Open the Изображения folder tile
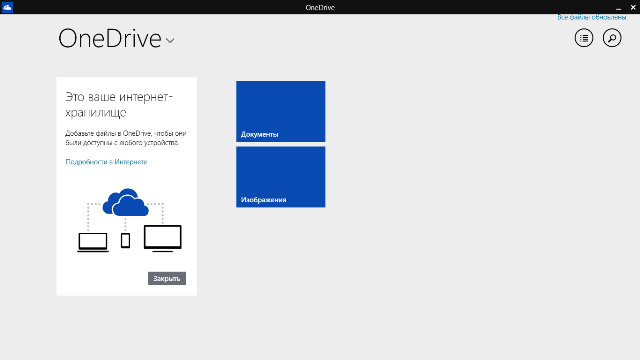640x360 pixels. (x=280, y=177)
